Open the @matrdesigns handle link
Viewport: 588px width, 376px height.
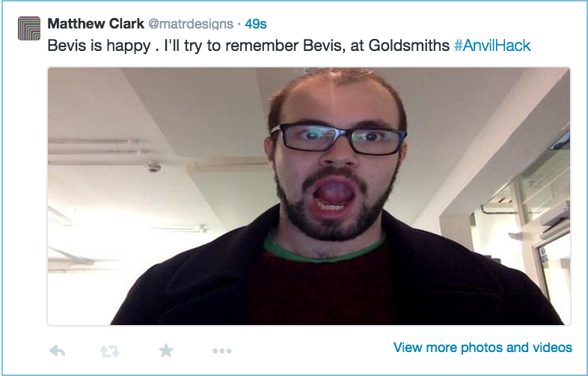coord(191,24)
